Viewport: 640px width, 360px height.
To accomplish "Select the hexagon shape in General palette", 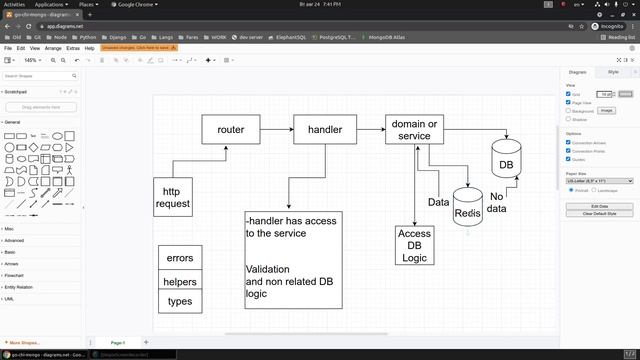I will 58,147.
